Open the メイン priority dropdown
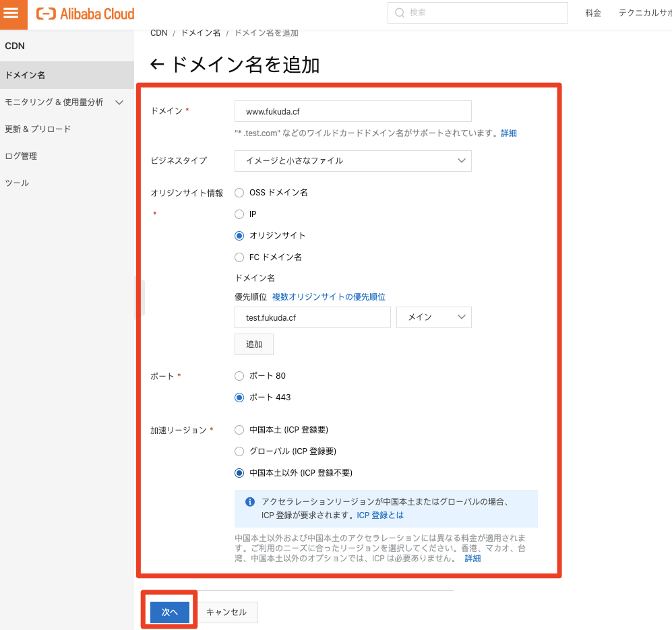Image resolution: width=672 pixels, height=630 pixels. (x=433, y=317)
